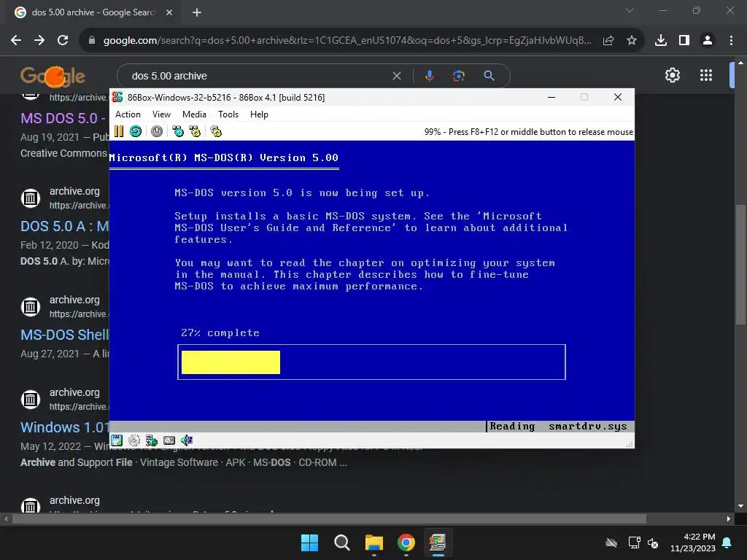Open the 'MS DOS 5.0' search result link
Viewport: 747px width, 560px height.
coord(63,118)
